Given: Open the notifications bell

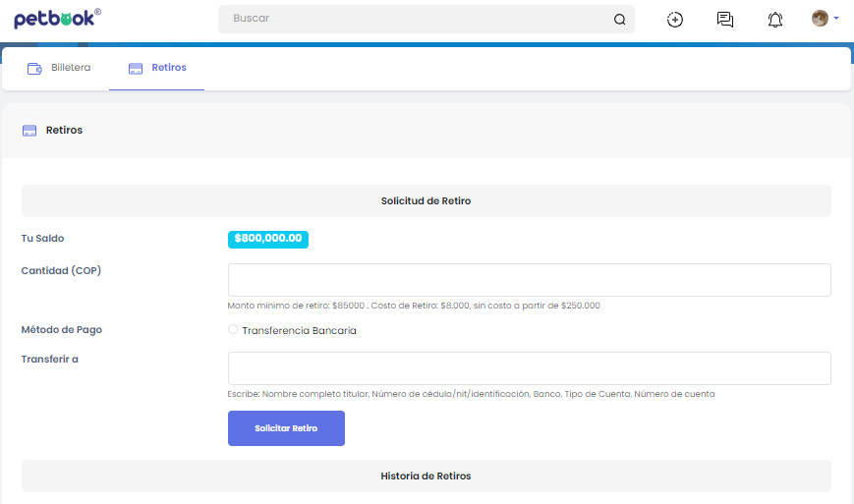Looking at the screenshot, I should coord(775,19).
